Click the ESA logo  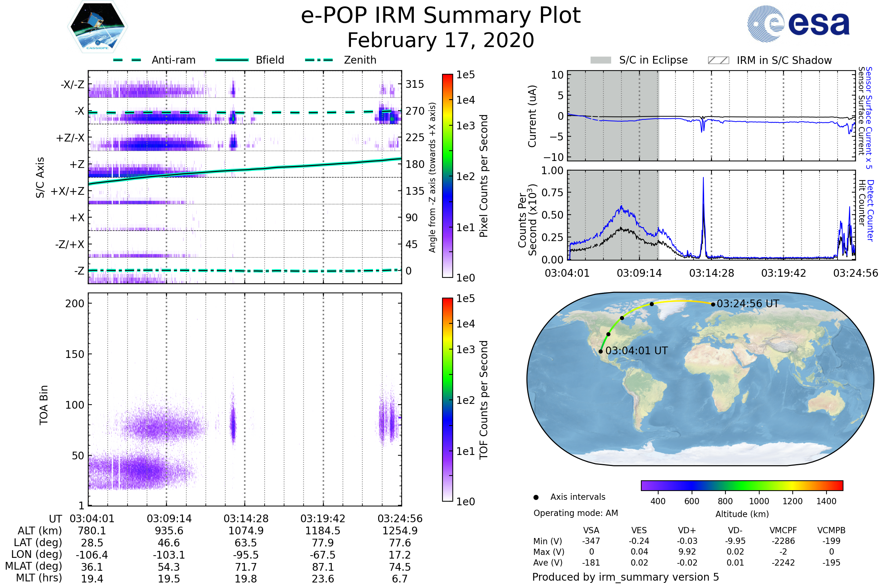(799, 23)
